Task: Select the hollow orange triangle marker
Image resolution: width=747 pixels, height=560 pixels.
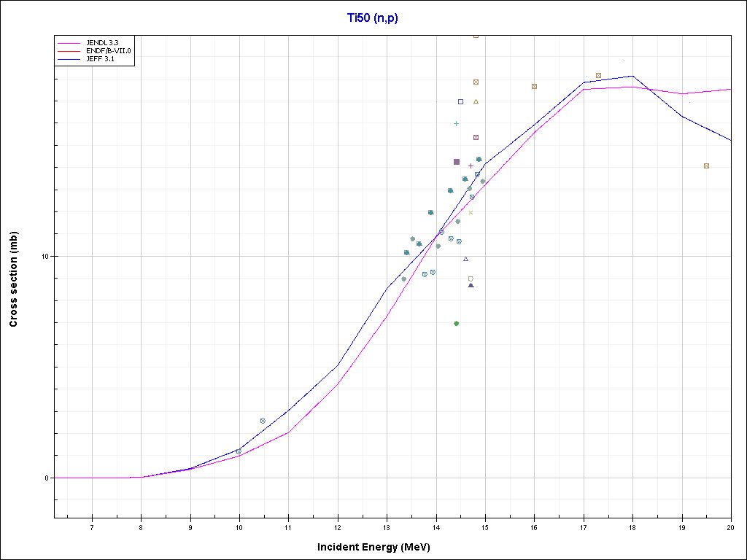Action: tap(476, 101)
